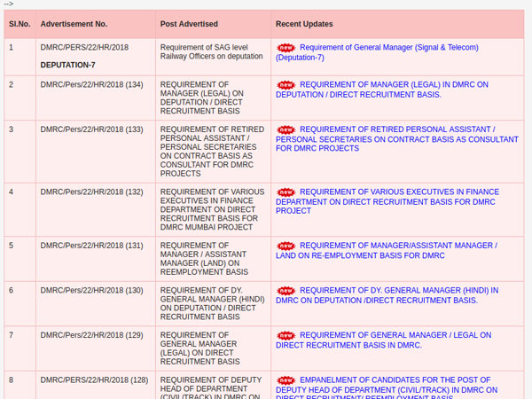
Task: Open the General Manager / Legal link
Action: point(383,340)
